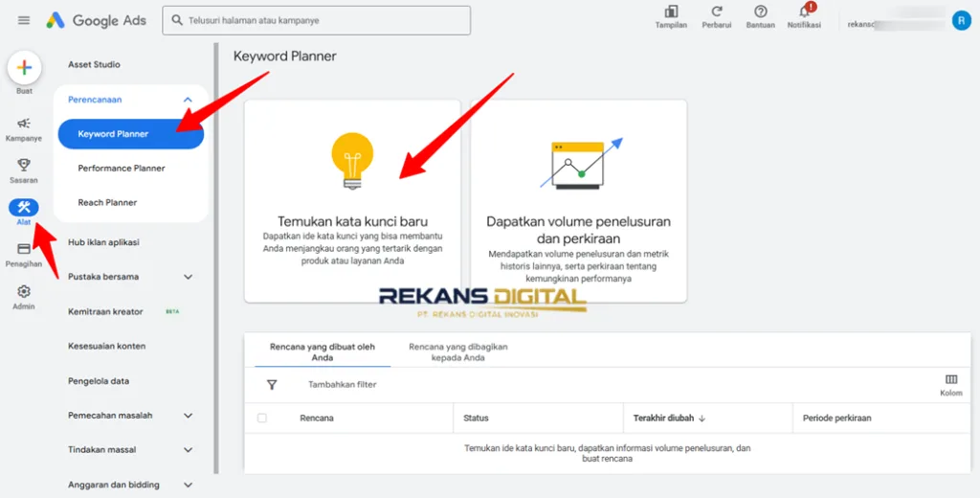
Task: Toggle the select-all plans checkbox
Action: (x=262, y=418)
